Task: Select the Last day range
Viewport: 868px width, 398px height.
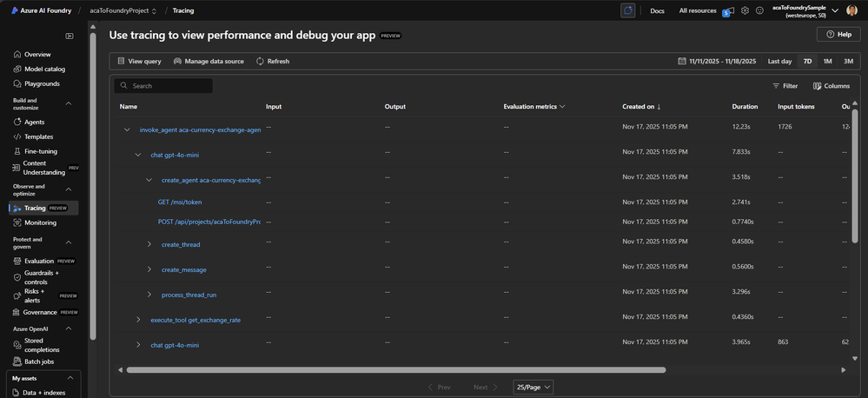Action: tap(779, 62)
